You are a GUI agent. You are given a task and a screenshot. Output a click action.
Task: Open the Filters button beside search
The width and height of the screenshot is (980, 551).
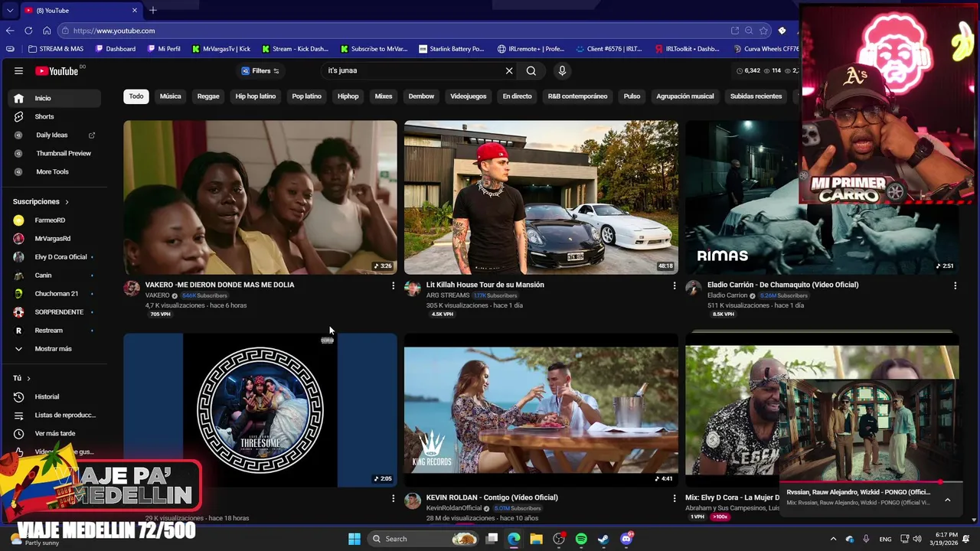coord(260,70)
